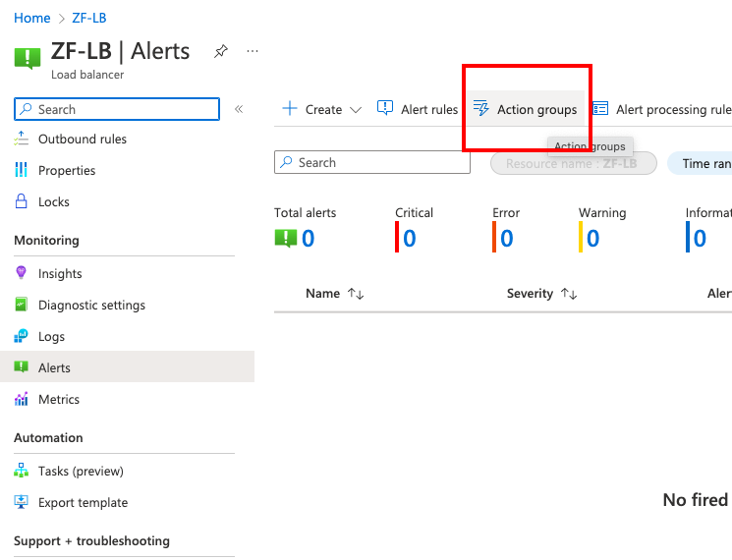732x560 pixels.
Task: Click the ZF-LB load balancer header icon
Action: [28, 58]
